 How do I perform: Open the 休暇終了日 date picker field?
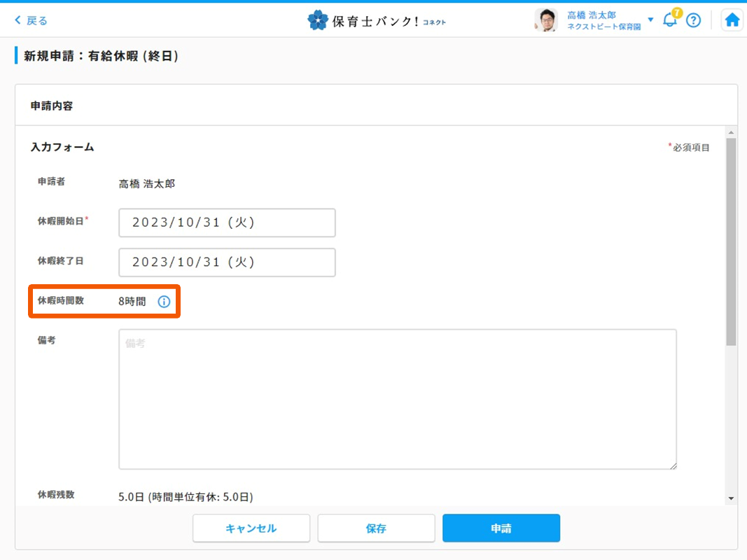(227, 262)
